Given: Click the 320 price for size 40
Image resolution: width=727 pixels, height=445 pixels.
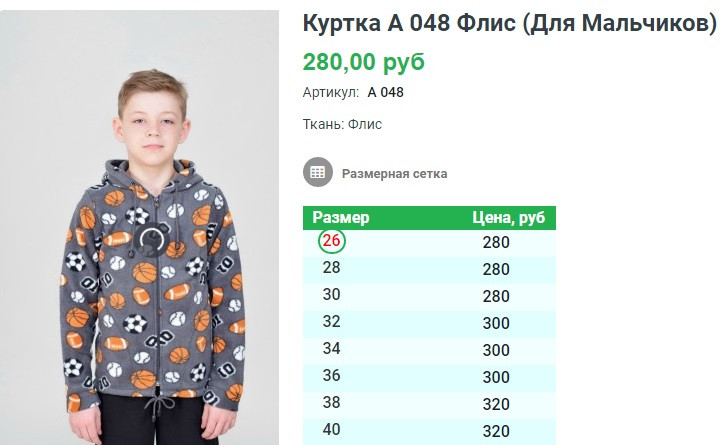Looking at the screenshot, I should tap(496, 431).
